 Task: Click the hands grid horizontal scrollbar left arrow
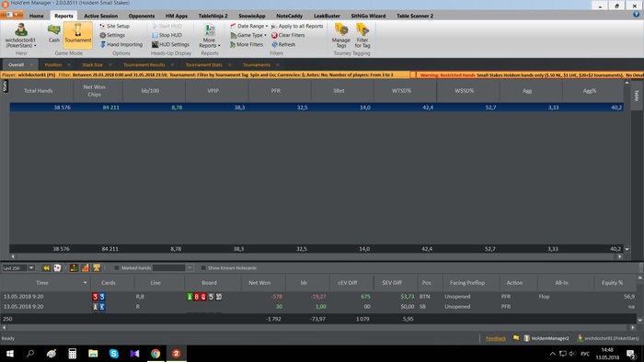click(x=4, y=328)
